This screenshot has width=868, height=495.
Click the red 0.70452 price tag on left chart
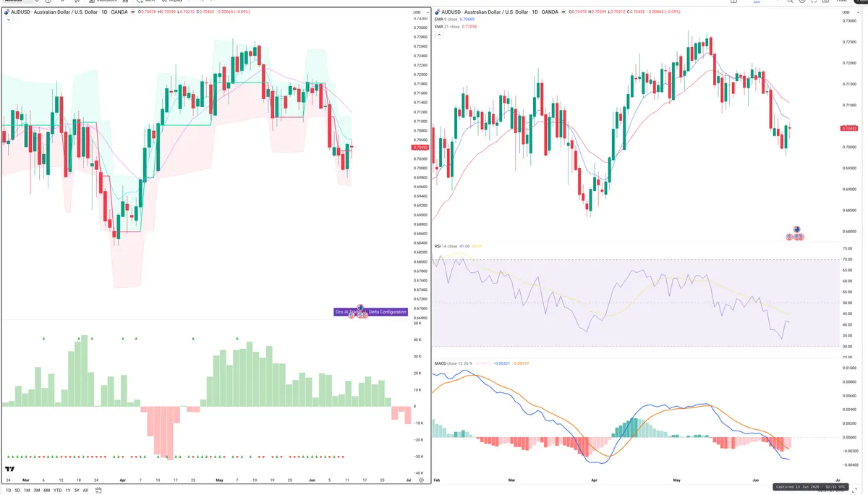click(420, 147)
